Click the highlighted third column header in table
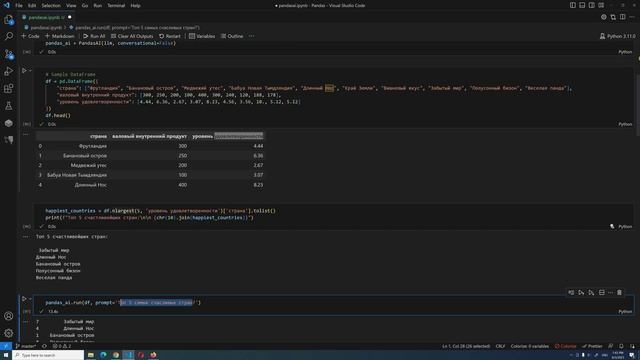Viewport: 640px width, 360px height. pos(227,136)
